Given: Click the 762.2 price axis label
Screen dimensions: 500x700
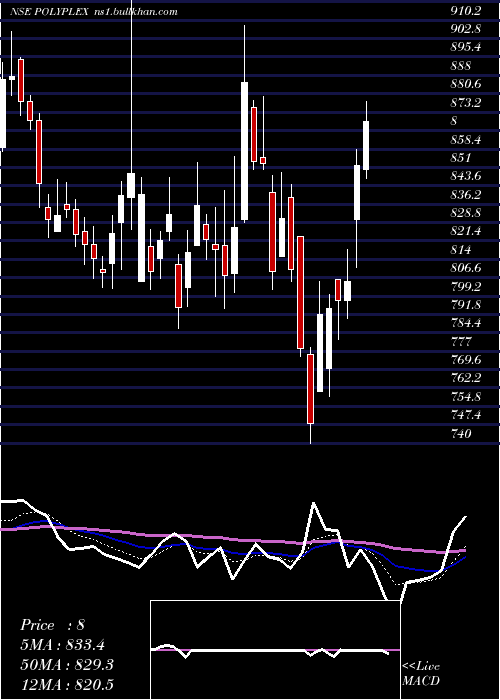Looking at the screenshot, I should pyautogui.click(x=466, y=378).
